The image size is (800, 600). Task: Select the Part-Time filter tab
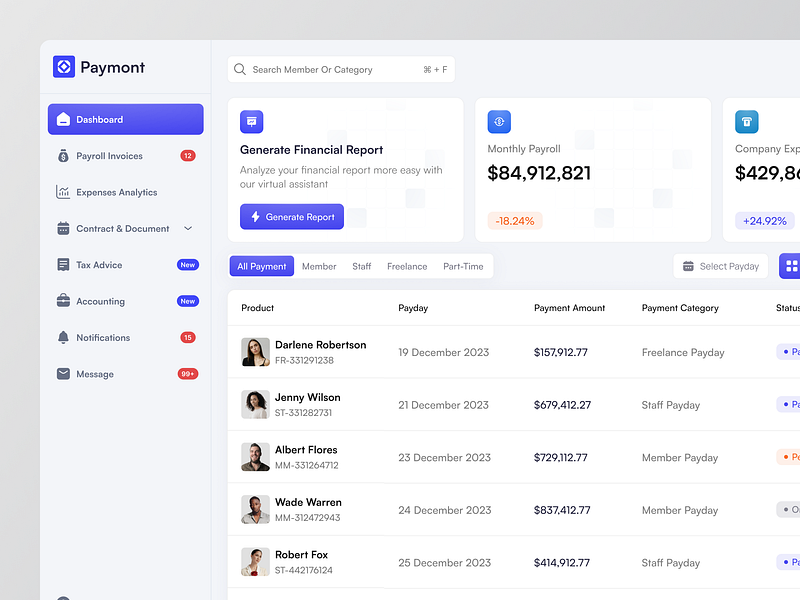pos(458,266)
